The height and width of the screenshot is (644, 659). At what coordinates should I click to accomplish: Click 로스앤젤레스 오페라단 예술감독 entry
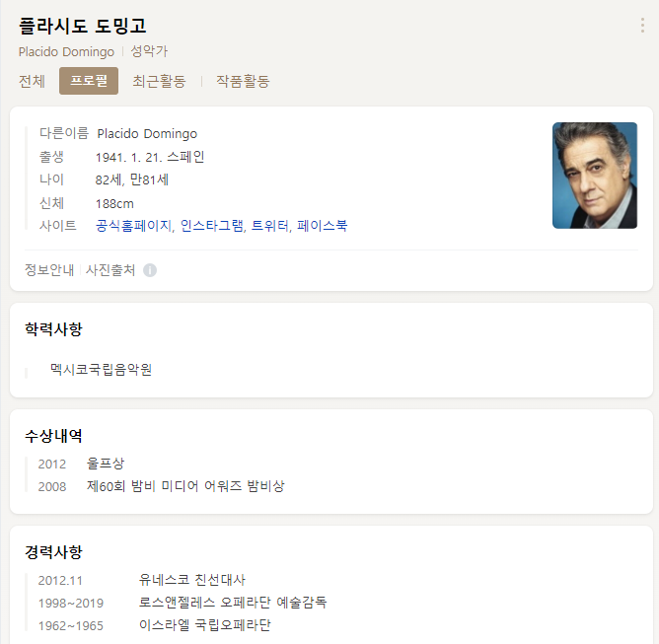[233, 603]
